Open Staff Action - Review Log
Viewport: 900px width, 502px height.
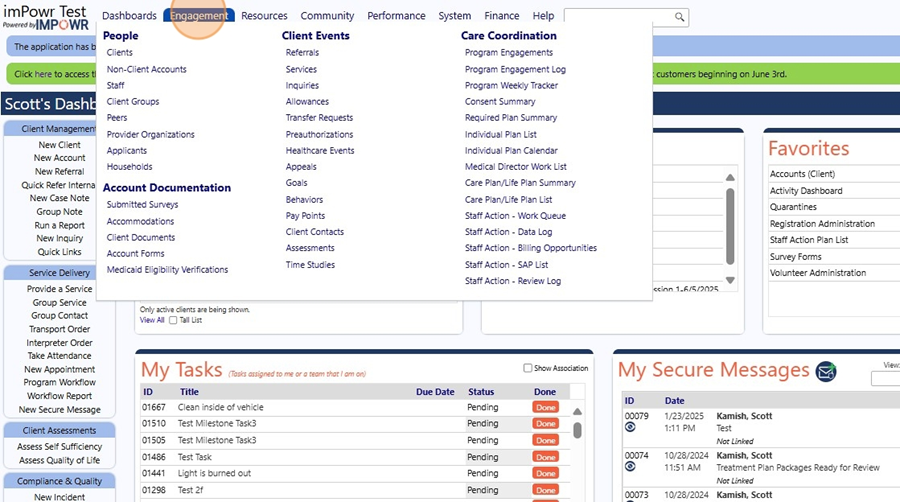coord(513,281)
